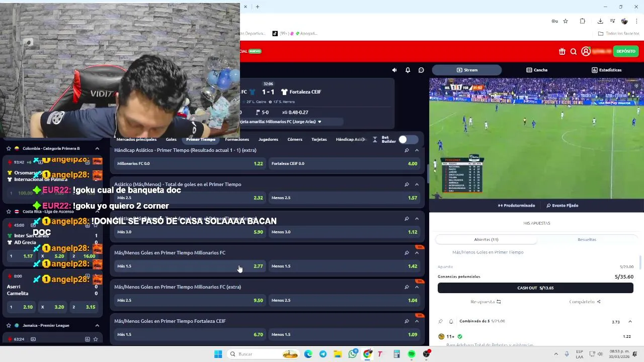Switch to Córners tab
This screenshot has width=644, height=362.
tap(295, 139)
